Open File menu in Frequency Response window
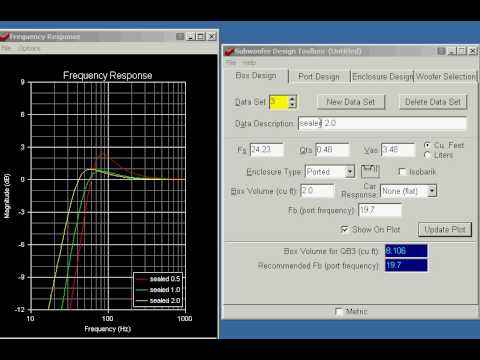This screenshot has height=360, width=480. pyautogui.click(x=6, y=48)
